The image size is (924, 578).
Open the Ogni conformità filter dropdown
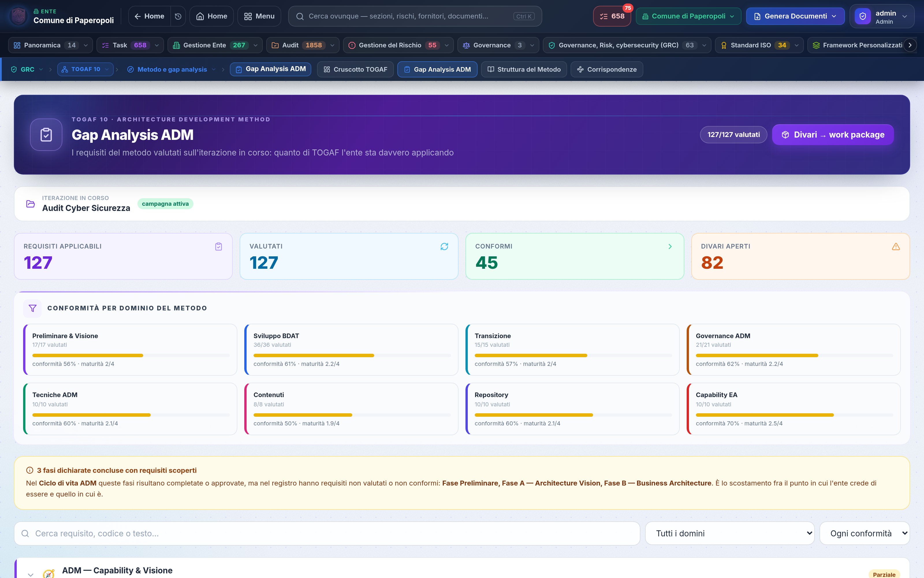point(865,533)
